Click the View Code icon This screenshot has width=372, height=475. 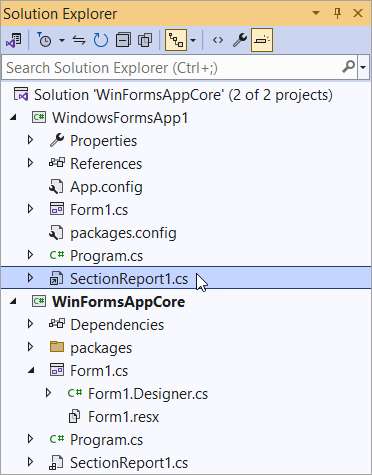[x=218, y=40]
